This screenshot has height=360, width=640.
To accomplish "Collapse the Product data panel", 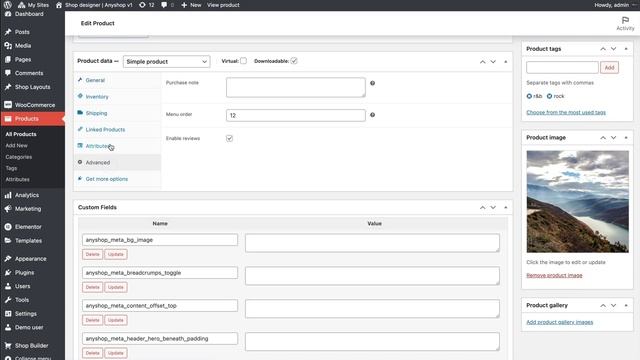I will click(x=505, y=62).
